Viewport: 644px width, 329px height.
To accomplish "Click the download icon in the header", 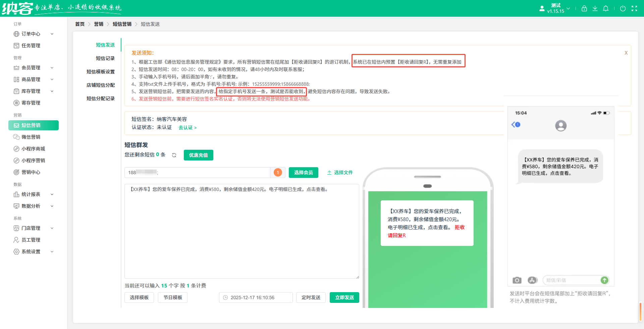I will [595, 8].
